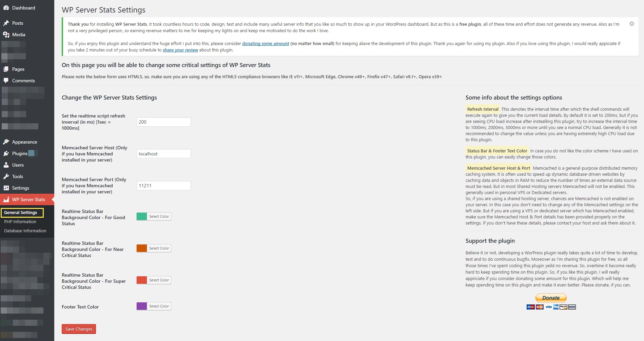
Task: Click the Tools wrench icon
Action: 6,176
